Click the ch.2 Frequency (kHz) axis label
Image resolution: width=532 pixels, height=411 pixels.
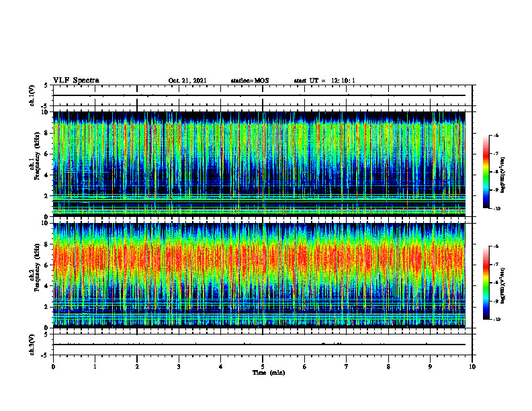pyautogui.click(x=34, y=267)
